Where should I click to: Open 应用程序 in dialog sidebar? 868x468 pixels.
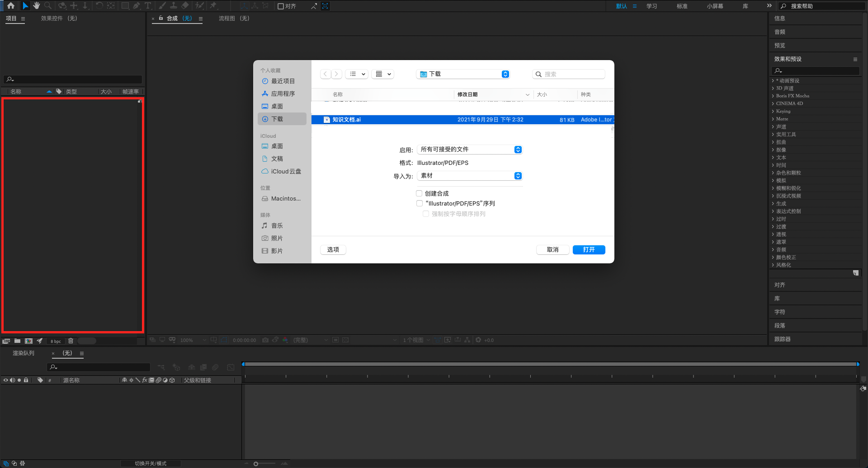click(x=282, y=94)
